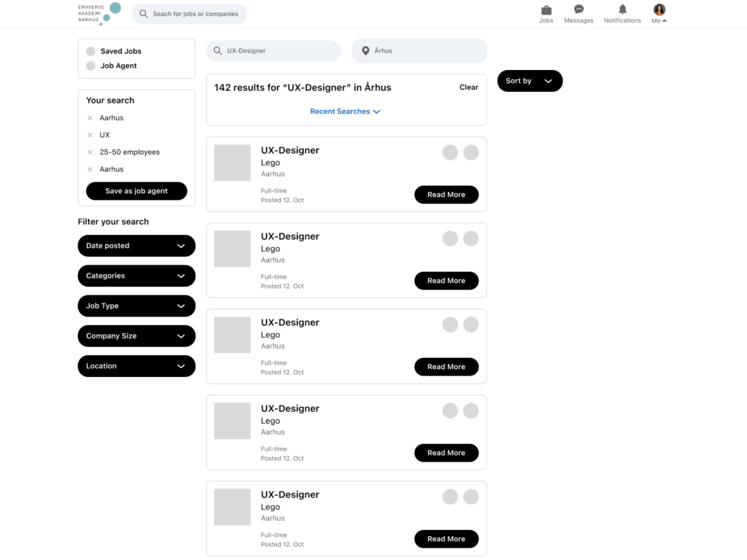Viewport: 747px width, 560px height.
Task: Click company logo thumbnail of second job card
Action: [x=232, y=249]
